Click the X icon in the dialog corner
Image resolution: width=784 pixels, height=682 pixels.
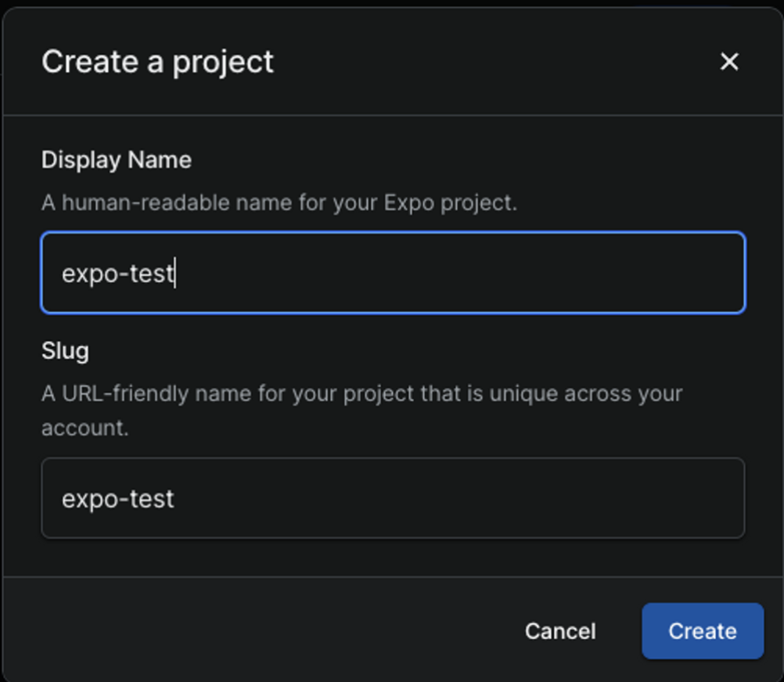(729, 61)
